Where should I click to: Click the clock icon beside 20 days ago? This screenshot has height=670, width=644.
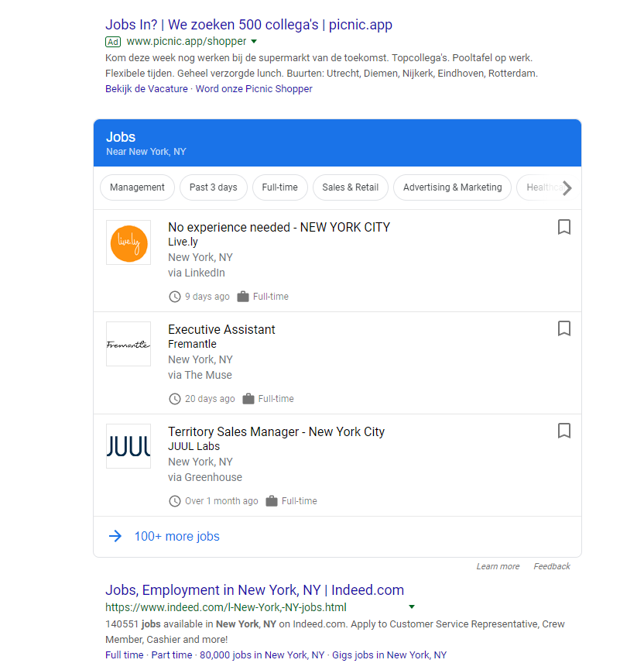tap(175, 399)
